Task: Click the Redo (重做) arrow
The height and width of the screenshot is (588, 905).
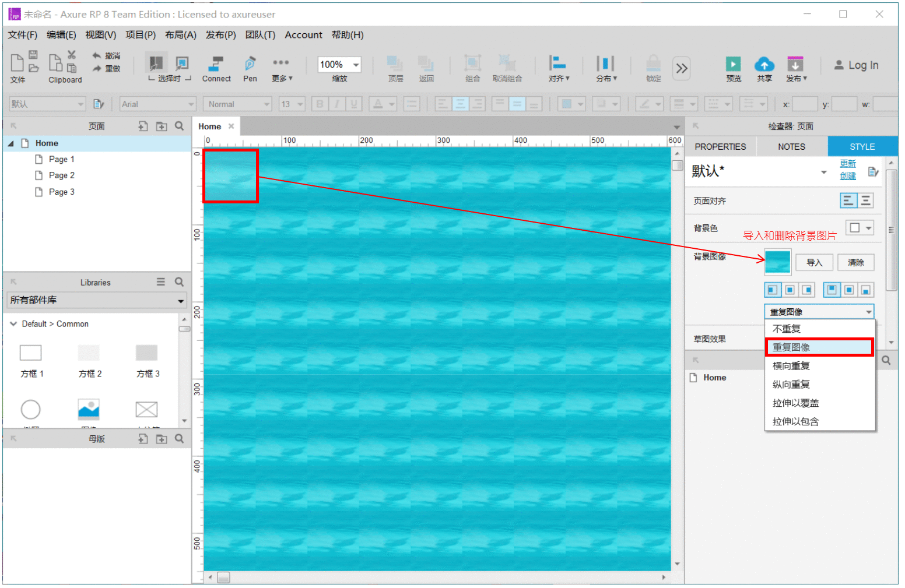Action: point(97,68)
